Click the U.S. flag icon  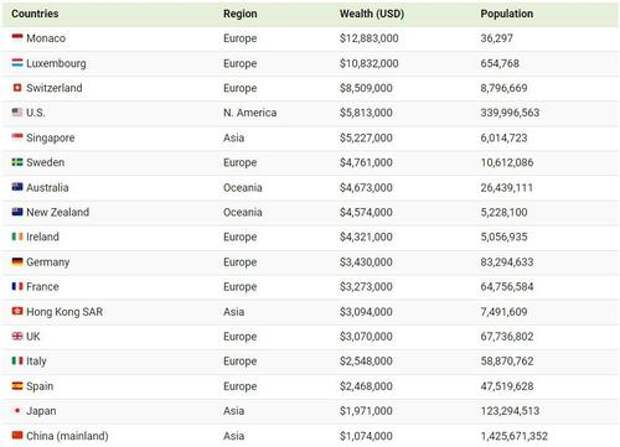click(x=17, y=112)
